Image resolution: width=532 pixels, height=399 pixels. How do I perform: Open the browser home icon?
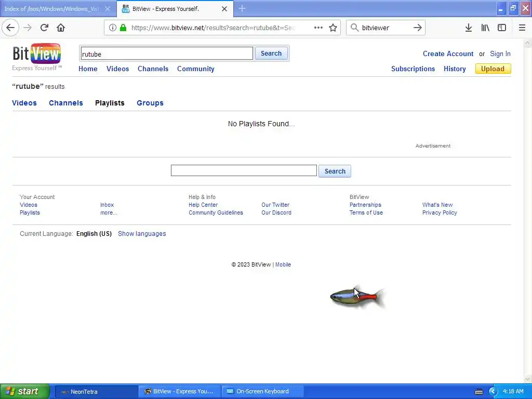pyautogui.click(x=61, y=28)
